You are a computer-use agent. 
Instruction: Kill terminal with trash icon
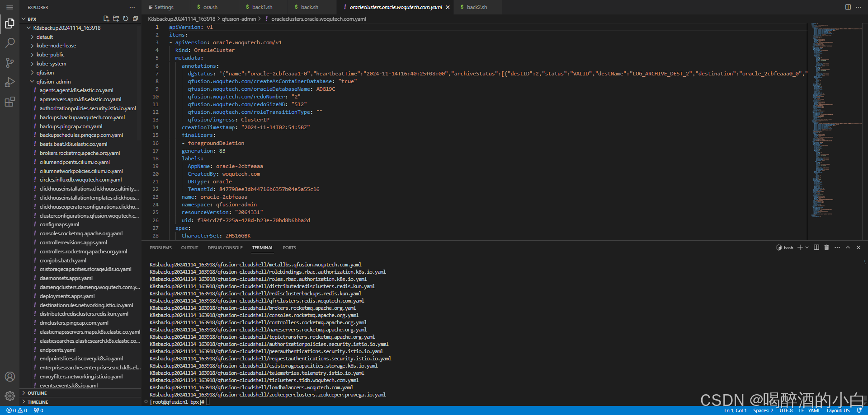827,247
